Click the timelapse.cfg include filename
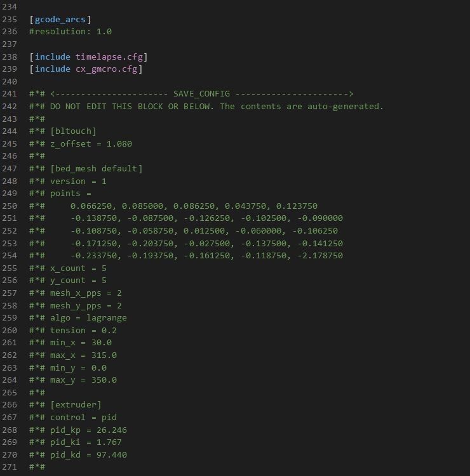The height and width of the screenshot is (476, 470). [x=109, y=56]
